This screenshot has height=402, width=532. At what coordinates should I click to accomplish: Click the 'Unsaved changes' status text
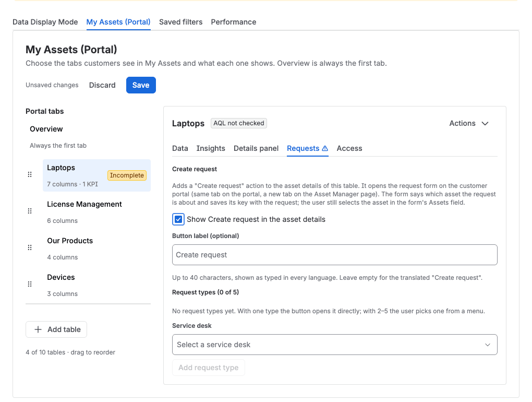pyautogui.click(x=52, y=85)
